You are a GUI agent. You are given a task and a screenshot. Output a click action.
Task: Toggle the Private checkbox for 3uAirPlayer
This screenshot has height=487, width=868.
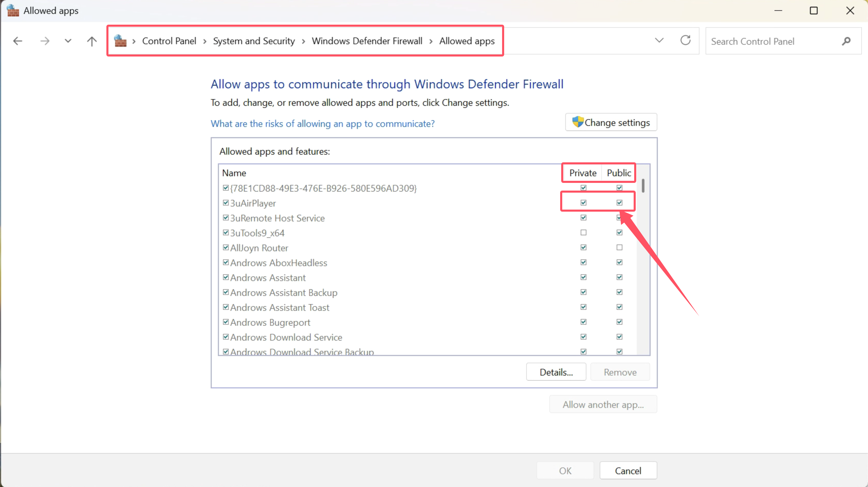583,202
